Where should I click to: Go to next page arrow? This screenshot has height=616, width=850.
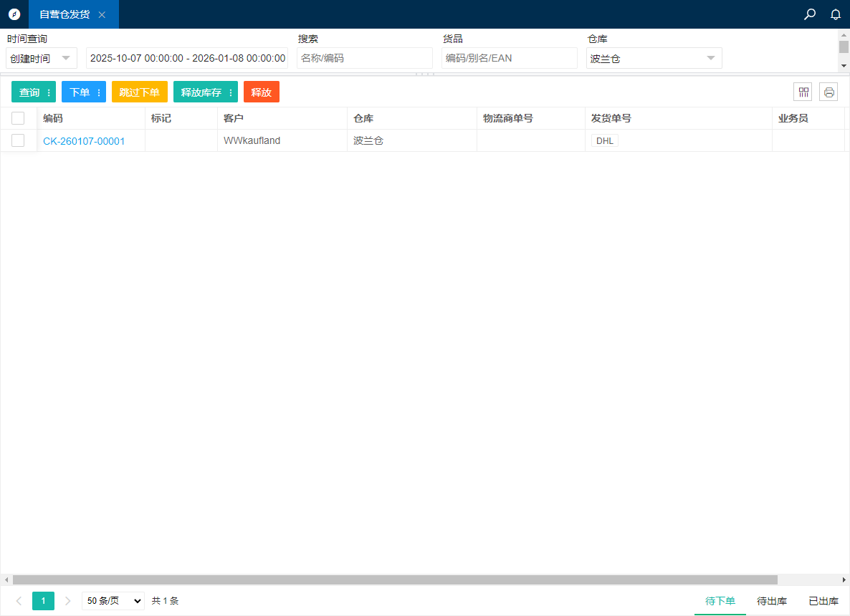68,601
